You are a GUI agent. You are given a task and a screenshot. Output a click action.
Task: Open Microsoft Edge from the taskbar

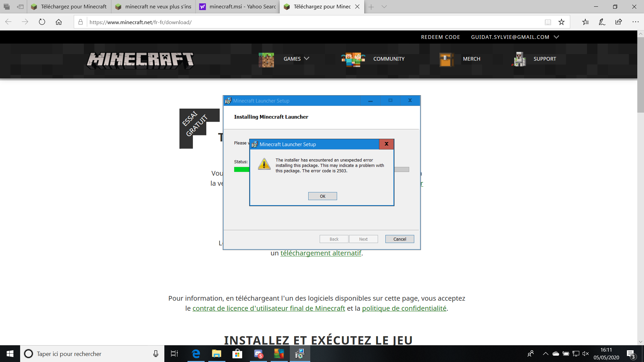(x=196, y=354)
